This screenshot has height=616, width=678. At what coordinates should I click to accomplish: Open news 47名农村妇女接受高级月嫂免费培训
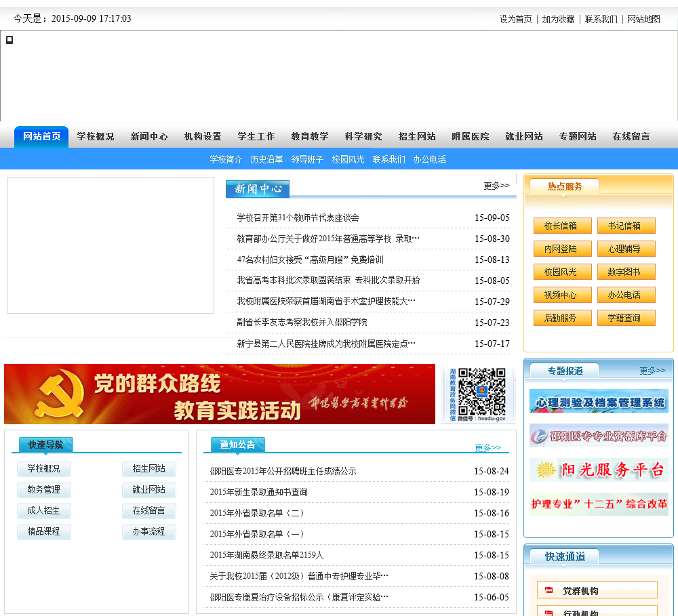310,260
